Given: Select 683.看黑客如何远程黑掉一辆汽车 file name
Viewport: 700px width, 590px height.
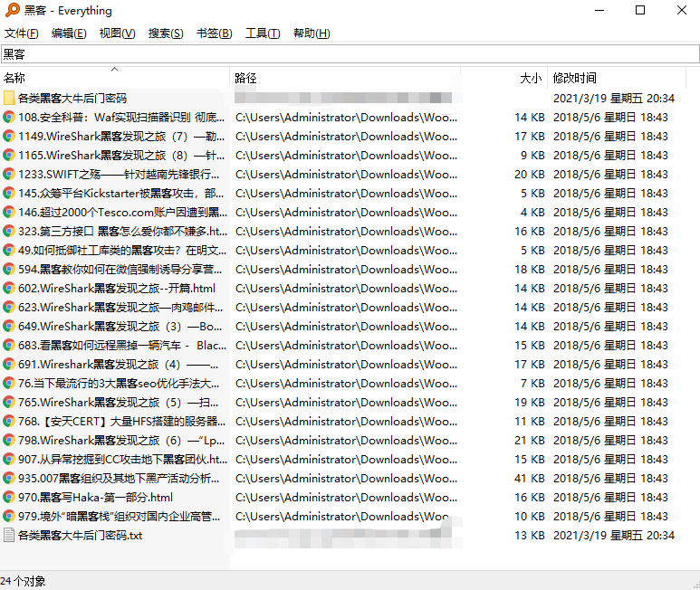Looking at the screenshot, I should click(122, 346).
